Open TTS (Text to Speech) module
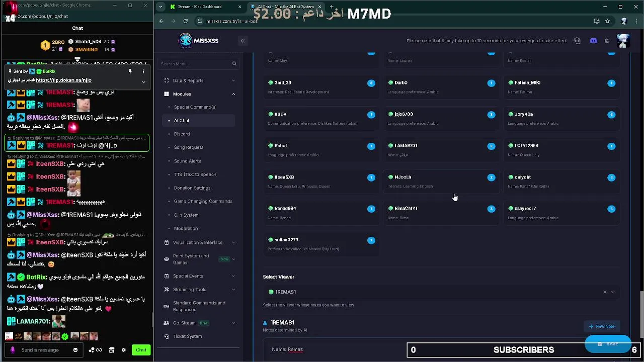The height and width of the screenshot is (362, 644). (196, 174)
